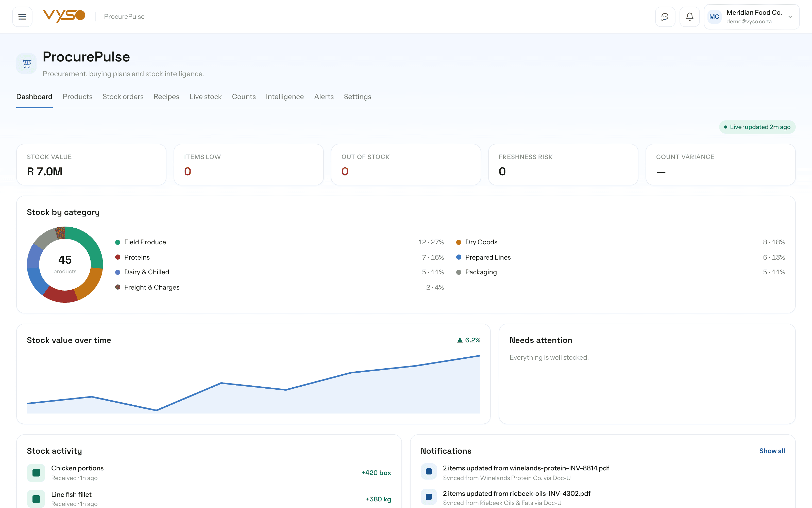Click the orange Dry Goods legend dot
The height and width of the screenshot is (508, 812).
click(459, 242)
